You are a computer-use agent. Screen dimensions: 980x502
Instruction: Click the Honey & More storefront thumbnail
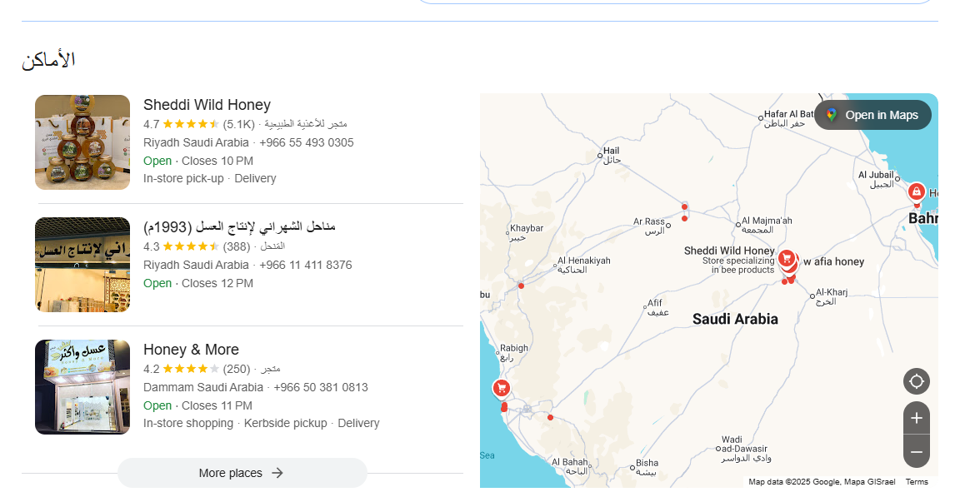tap(82, 387)
